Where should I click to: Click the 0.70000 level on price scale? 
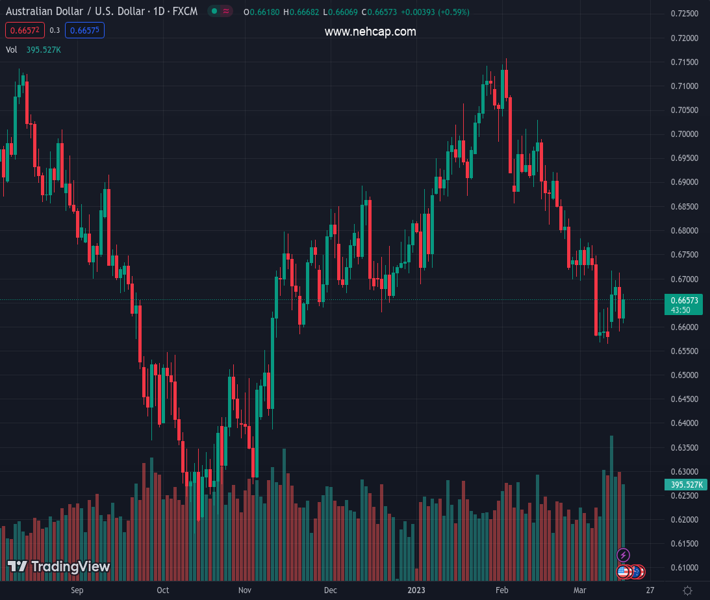tap(684, 134)
